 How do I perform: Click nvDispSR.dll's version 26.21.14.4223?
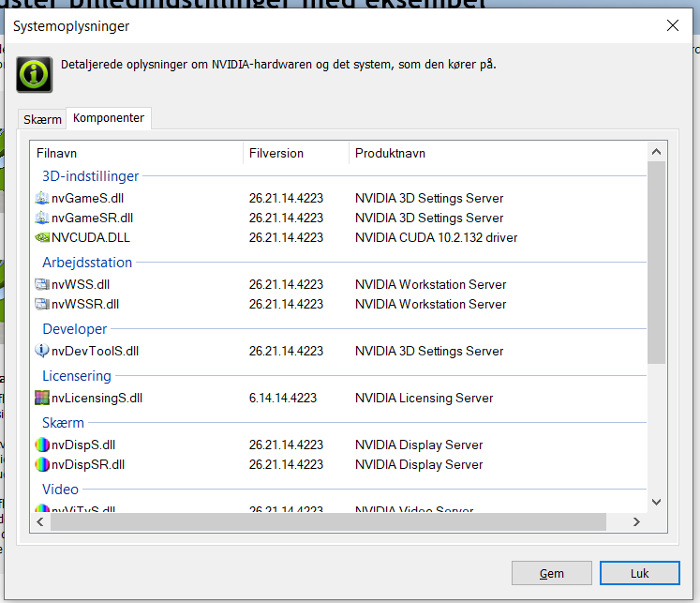point(286,464)
